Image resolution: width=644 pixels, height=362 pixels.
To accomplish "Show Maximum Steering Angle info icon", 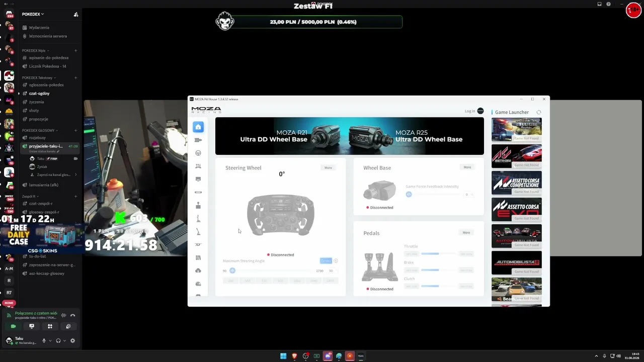I will (336, 261).
